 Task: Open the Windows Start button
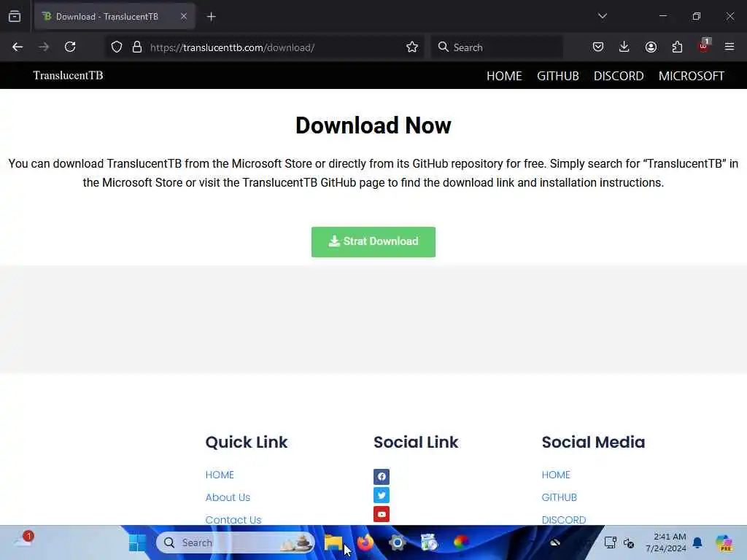[x=138, y=542]
